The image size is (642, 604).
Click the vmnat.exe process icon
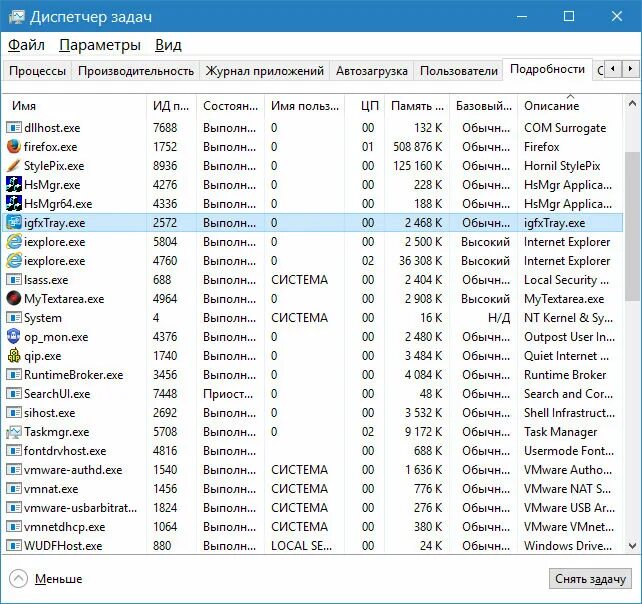14,489
